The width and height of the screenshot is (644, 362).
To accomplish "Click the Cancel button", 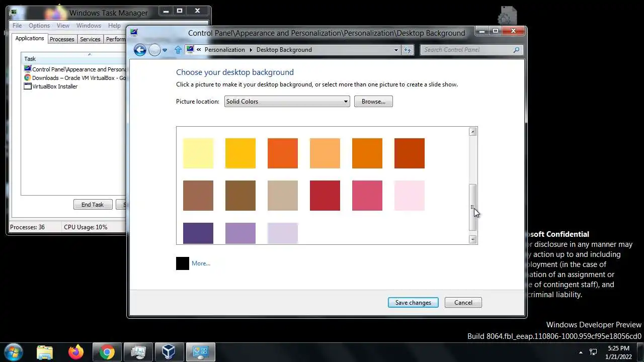I will 463,303.
